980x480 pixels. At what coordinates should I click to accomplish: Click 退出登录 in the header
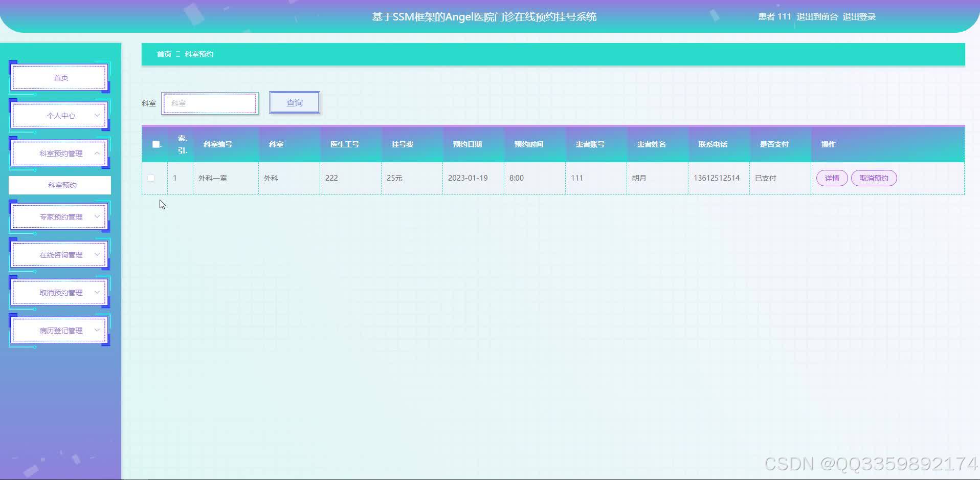coord(859,17)
